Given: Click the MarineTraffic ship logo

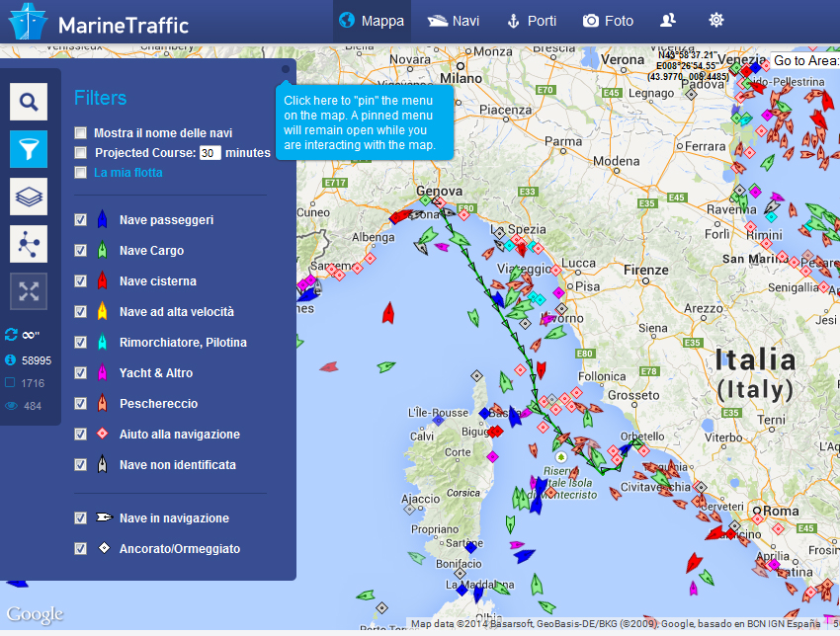Looking at the screenshot, I should pos(28,22).
